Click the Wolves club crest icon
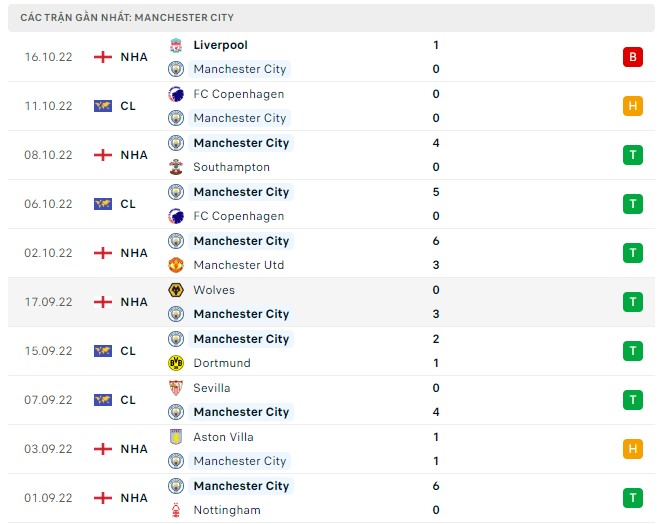 176,290
